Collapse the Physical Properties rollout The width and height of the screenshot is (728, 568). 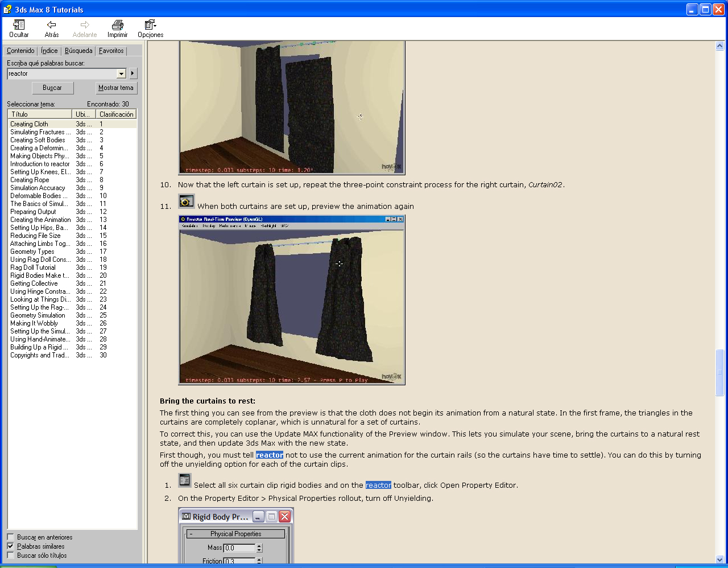[x=191, y=534]
